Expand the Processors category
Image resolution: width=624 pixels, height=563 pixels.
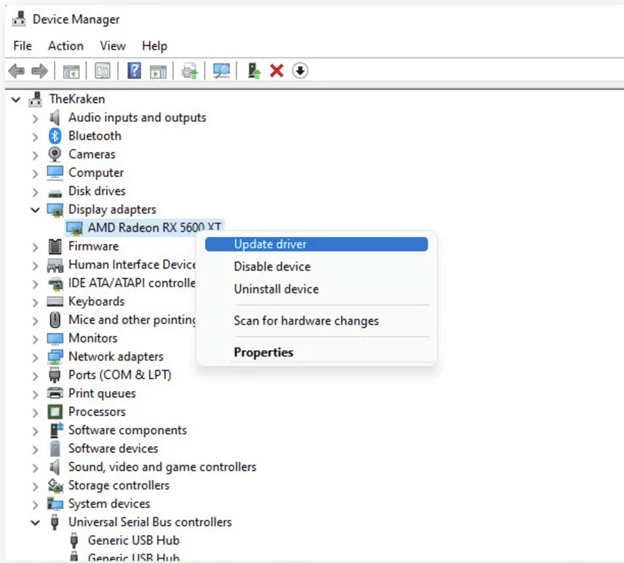point(36,412)
